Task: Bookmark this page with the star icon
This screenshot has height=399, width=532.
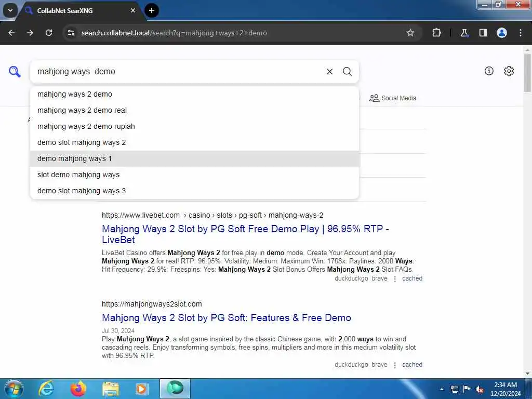Action: [x=410, y=33]
